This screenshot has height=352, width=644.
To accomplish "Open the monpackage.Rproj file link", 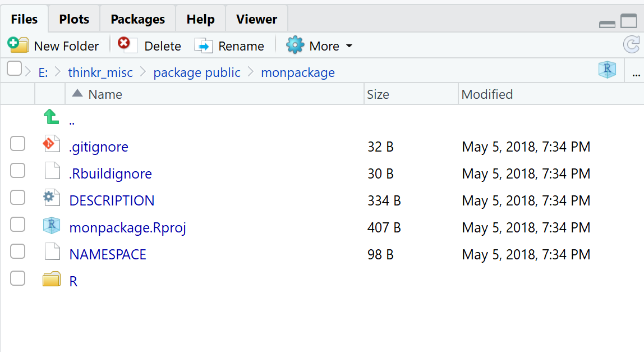I will 127,227.
